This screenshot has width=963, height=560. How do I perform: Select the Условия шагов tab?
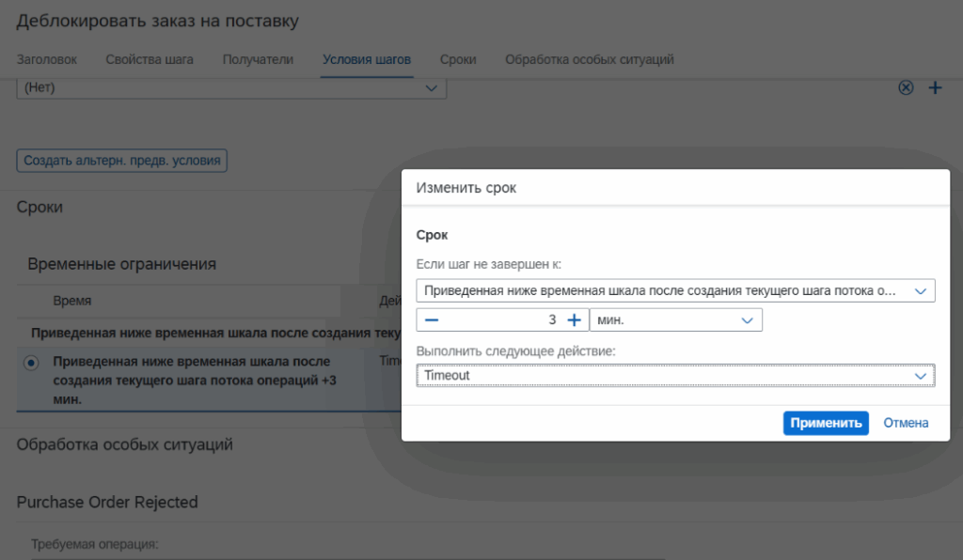click(x=367, y=59)
